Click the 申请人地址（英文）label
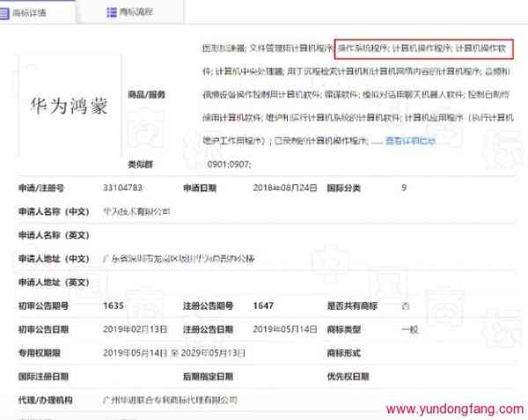The width and height of the screenshot is (528, 420). (x=54, y=283)
